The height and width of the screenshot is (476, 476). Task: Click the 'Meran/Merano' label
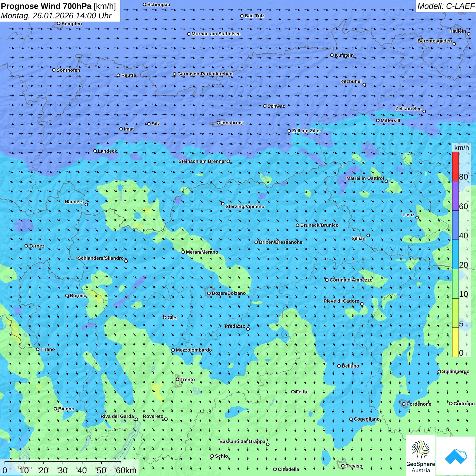point(202,252)
